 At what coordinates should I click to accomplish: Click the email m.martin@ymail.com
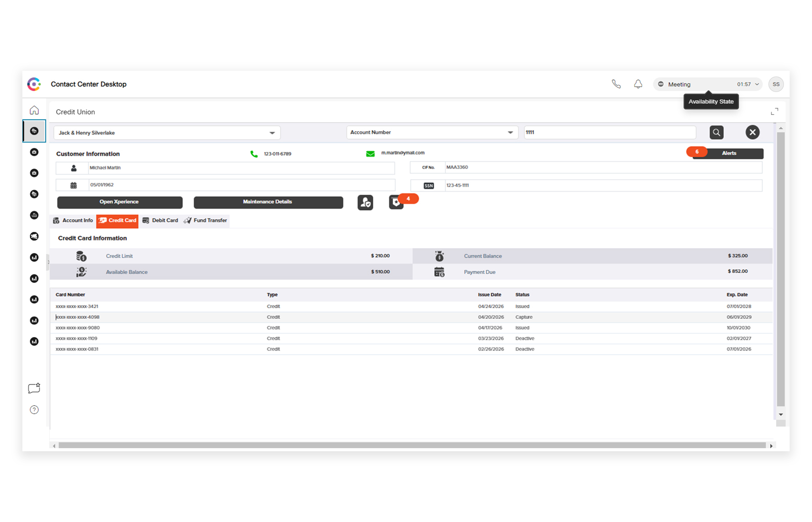tap(403, 153)
